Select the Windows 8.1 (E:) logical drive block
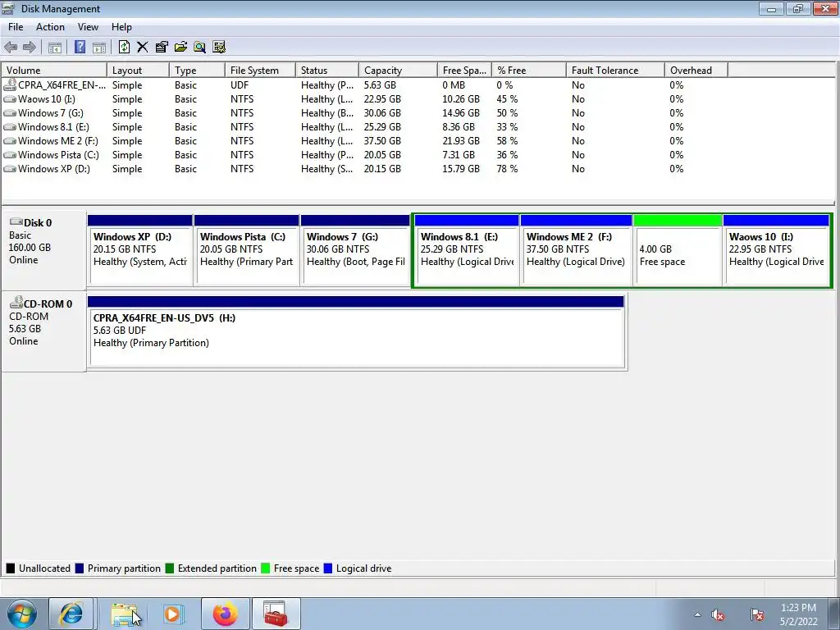The height and width of the screenshot is (630, 840). 467,250
